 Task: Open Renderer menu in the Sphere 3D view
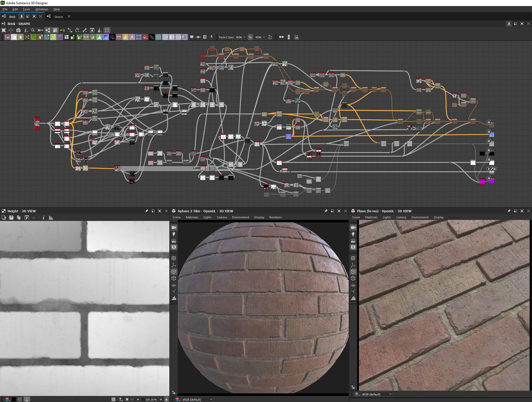pyautogui.click(x=275, y=217)
